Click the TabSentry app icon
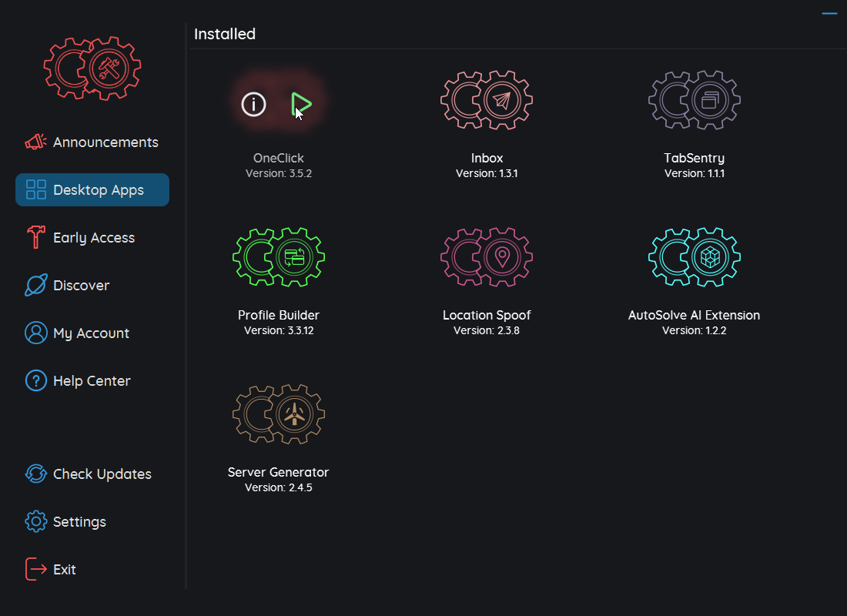This screenshot has width=847, height=616. click(x=695, y=101)
